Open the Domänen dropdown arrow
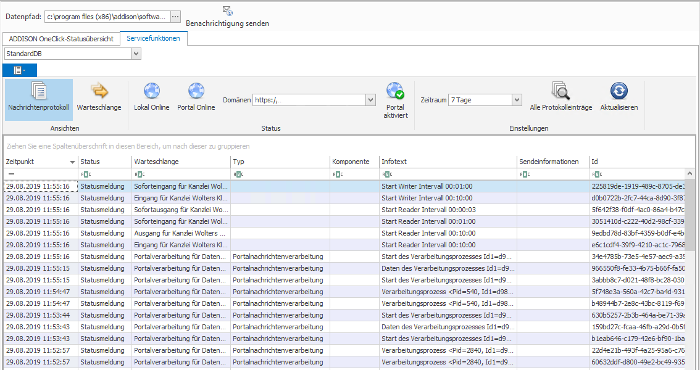Viewport: 700px width, 370px height. coord(371,100)
